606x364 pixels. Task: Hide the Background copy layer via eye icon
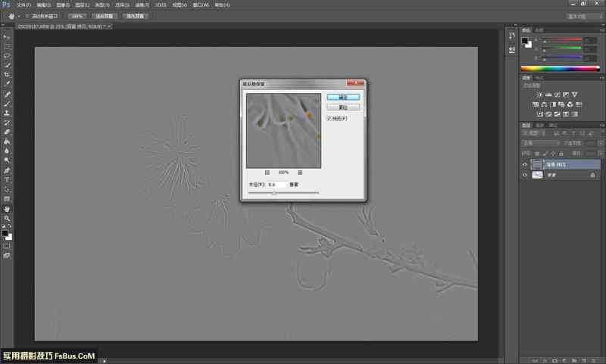[x=524, y=164]
